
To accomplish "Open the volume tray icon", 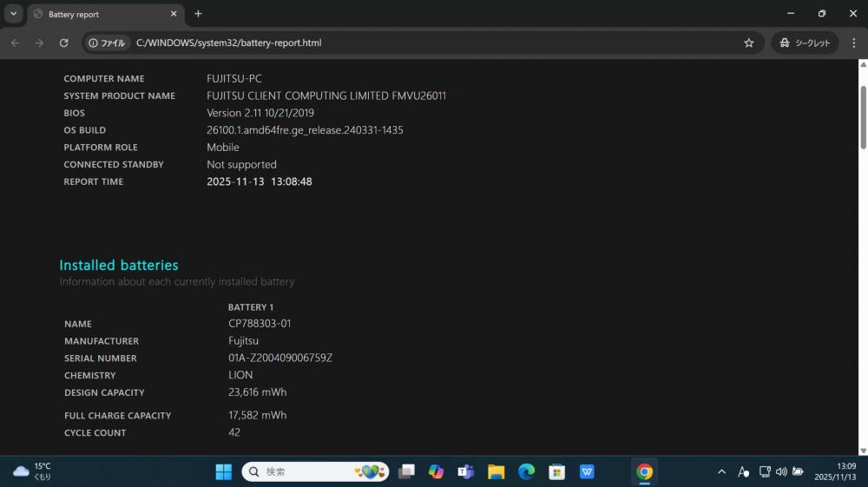I will pyautogui.click(x=781, y=471).
